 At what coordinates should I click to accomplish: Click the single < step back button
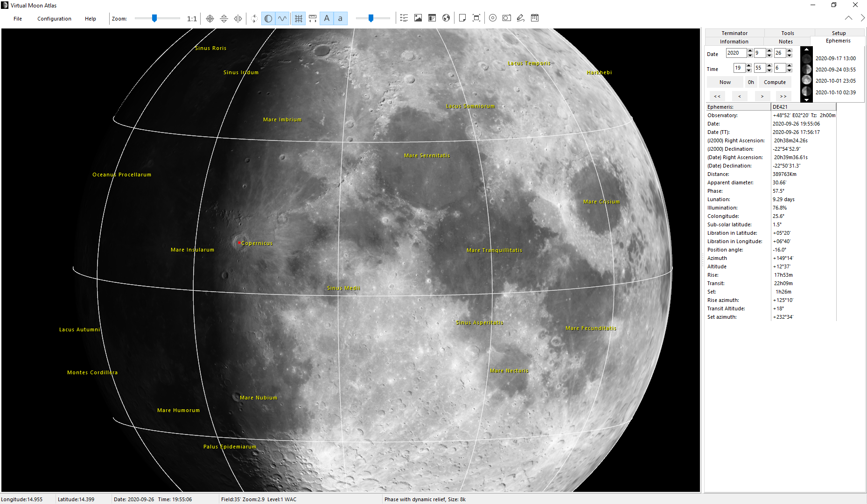pos(740,96)
